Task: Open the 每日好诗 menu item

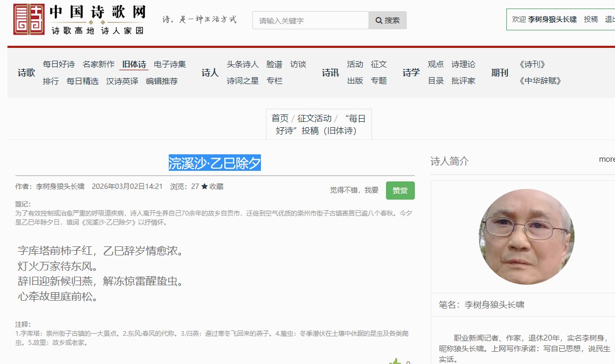Action: click(59, 64)
